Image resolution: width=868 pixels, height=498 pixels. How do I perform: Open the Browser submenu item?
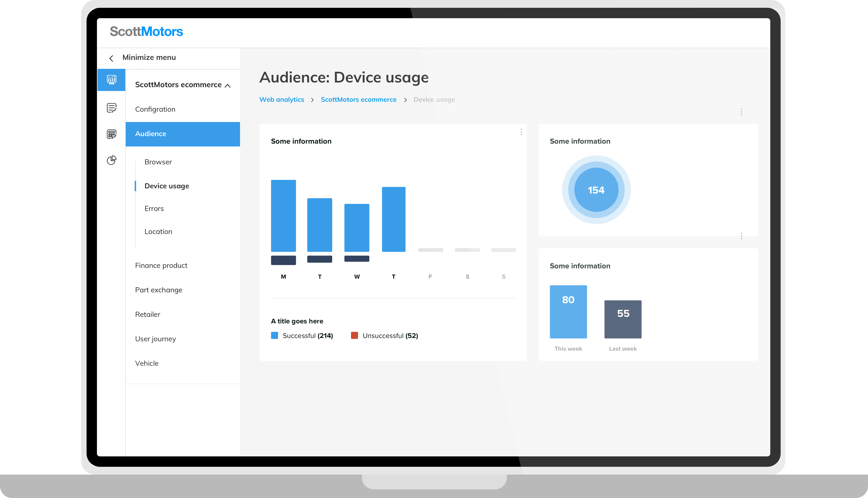pyautogui.click(x=158, y=162)
